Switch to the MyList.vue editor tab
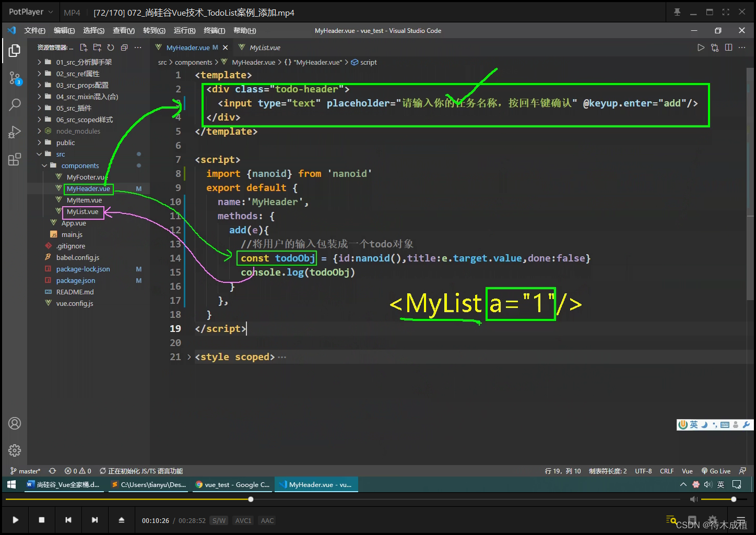 click(x=265, y=47)
